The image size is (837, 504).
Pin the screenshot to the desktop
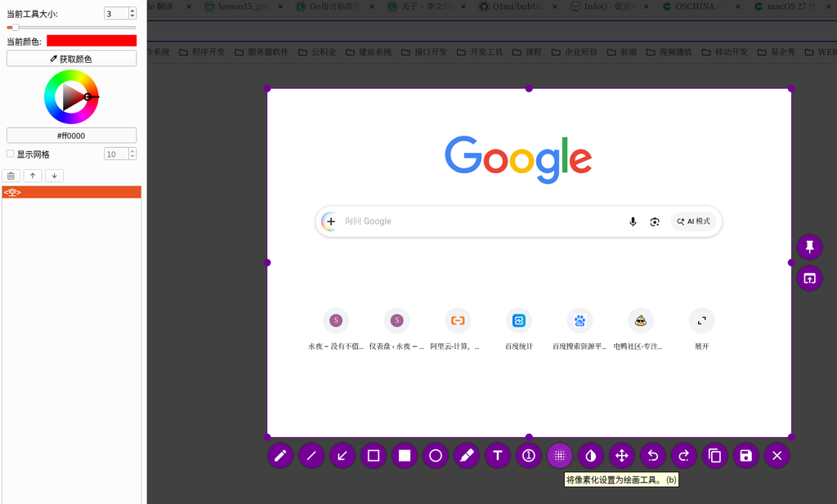(810, 247)
